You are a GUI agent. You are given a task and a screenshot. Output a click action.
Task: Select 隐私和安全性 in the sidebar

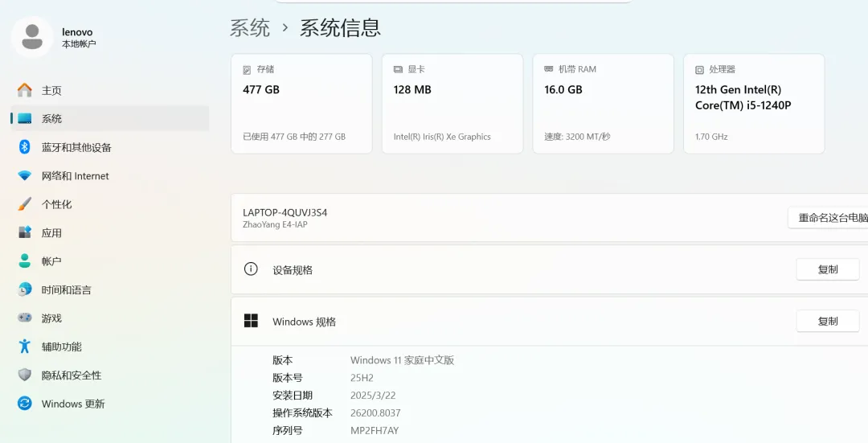[x=109, y=375]
